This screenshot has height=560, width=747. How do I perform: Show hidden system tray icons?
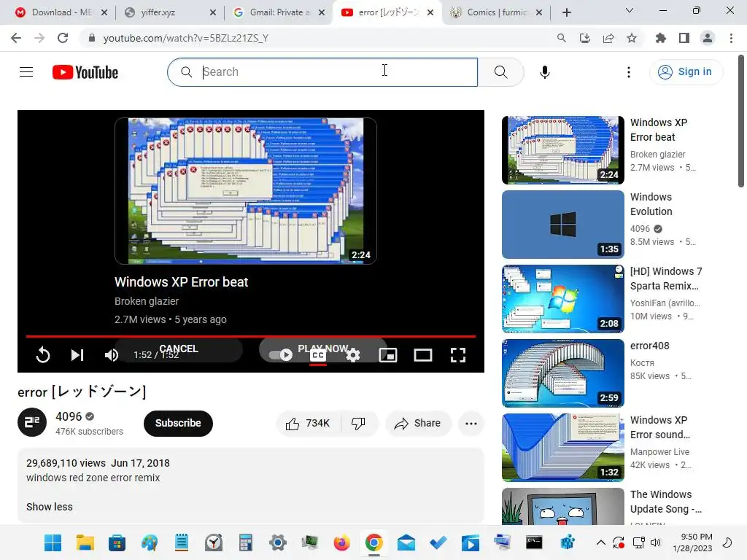pyautogui.click(x=601, y=542)
